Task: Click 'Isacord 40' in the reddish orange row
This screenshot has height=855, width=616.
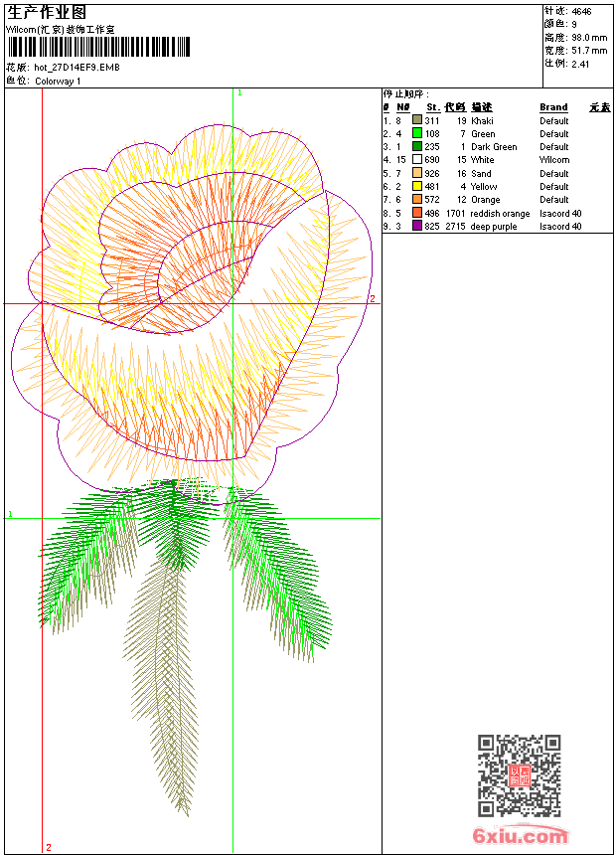Action: click(x=560, y=213)
